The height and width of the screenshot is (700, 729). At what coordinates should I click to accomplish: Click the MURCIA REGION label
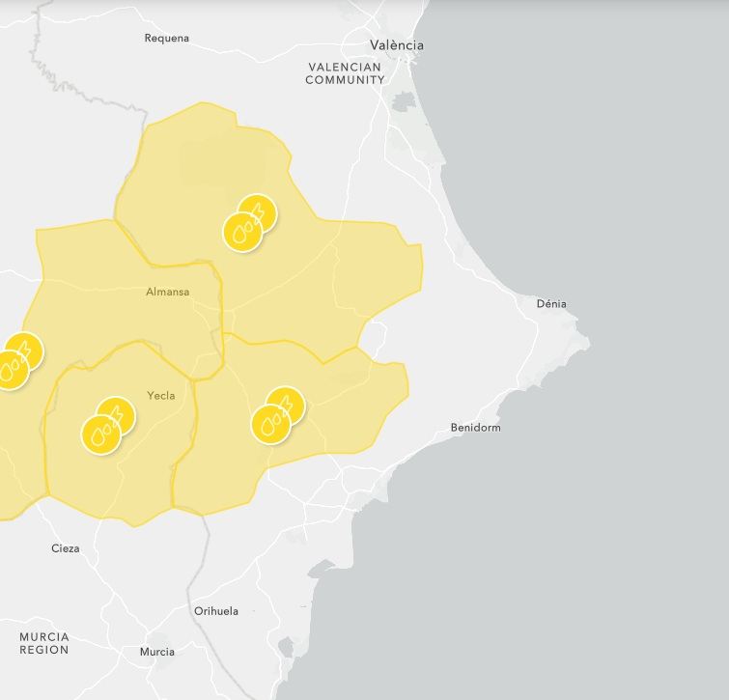pos(44,643)
